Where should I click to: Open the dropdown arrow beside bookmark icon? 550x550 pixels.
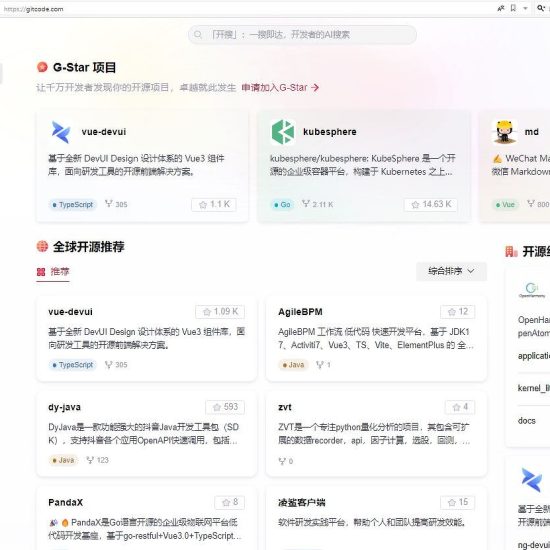point(525,8)
